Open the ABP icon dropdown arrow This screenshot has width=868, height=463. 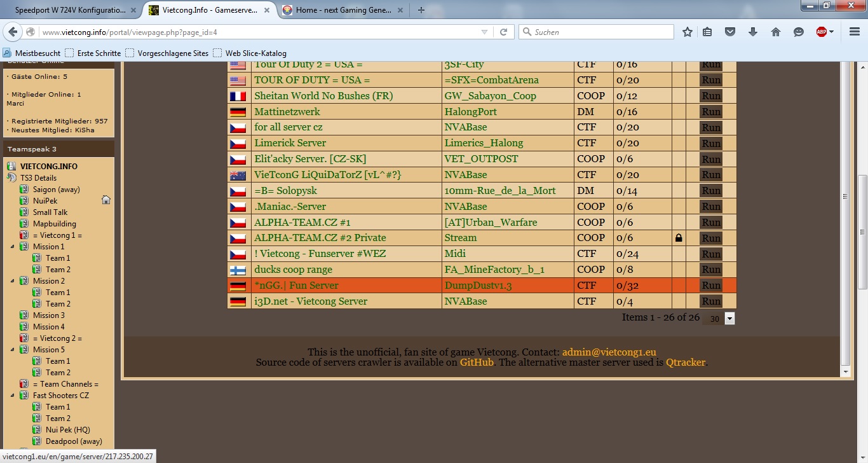[x=831, y=32]
